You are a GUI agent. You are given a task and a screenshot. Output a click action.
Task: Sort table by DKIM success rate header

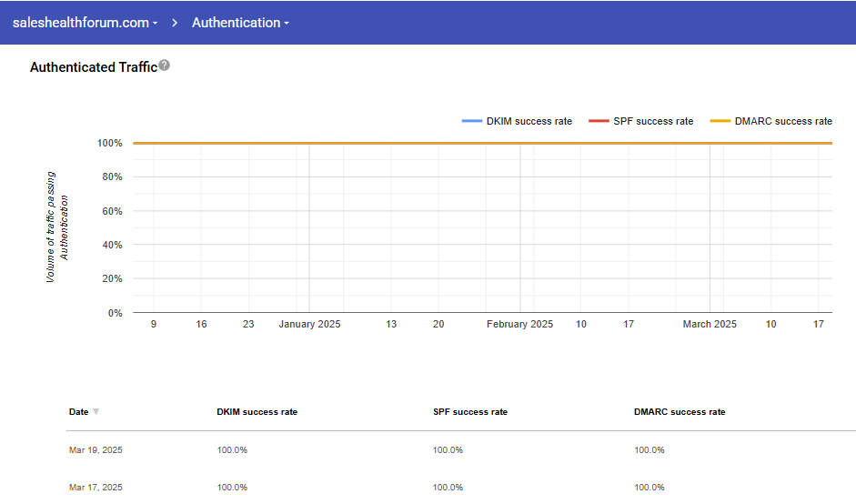[257, 412]
